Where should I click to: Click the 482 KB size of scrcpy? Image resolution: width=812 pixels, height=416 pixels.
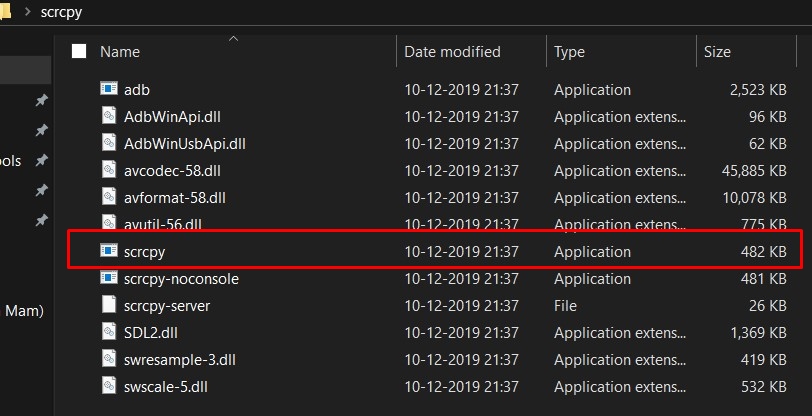click(x=763, y=252)
